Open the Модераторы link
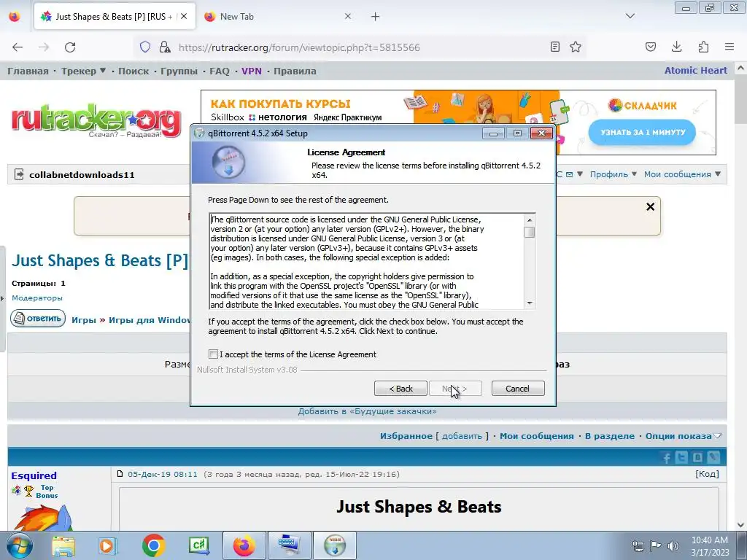Screen dimensions: 747x560 click(x=37, y=298)
